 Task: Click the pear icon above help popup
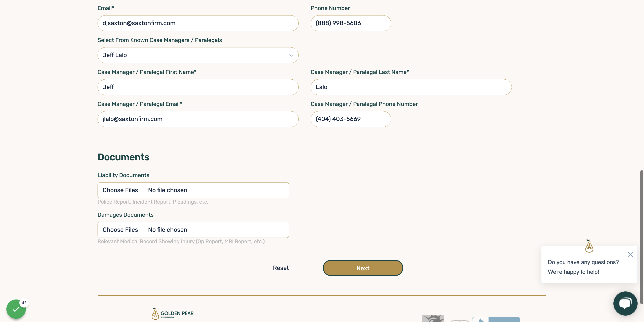click(589, 246)
